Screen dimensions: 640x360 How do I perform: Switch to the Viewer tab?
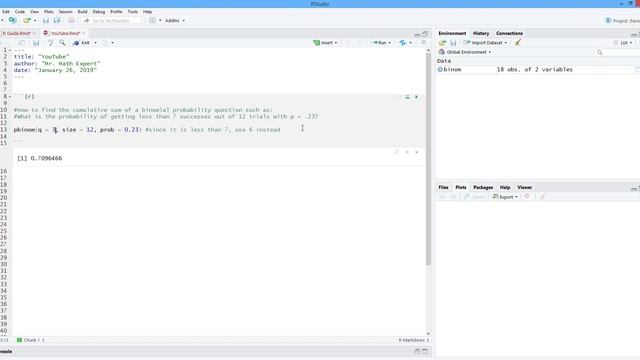coord(524,187)
